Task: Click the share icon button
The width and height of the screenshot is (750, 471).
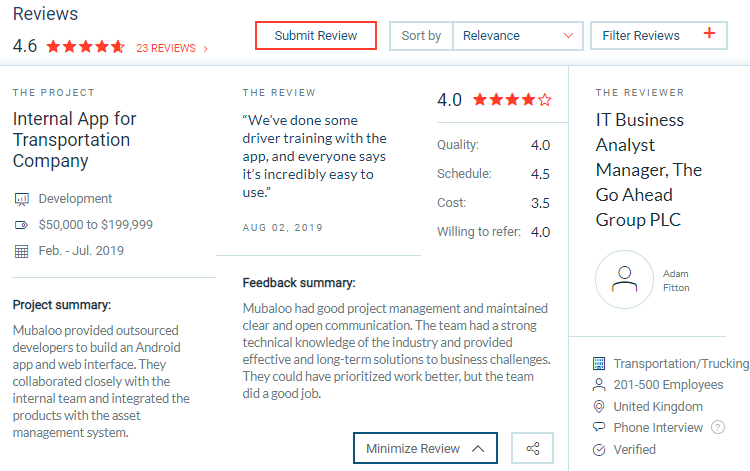Action: (x=532, y=448)
